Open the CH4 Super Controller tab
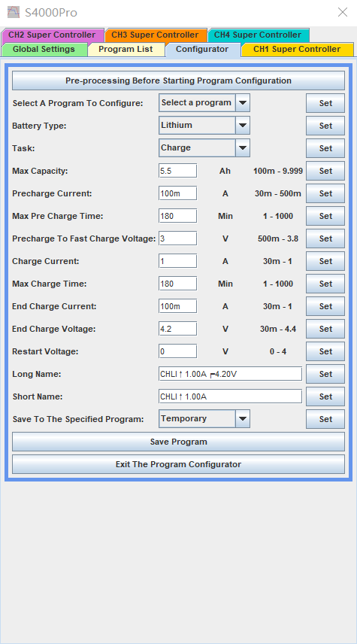The width and height of the screenshot is (357, 644). coord(258,35)
